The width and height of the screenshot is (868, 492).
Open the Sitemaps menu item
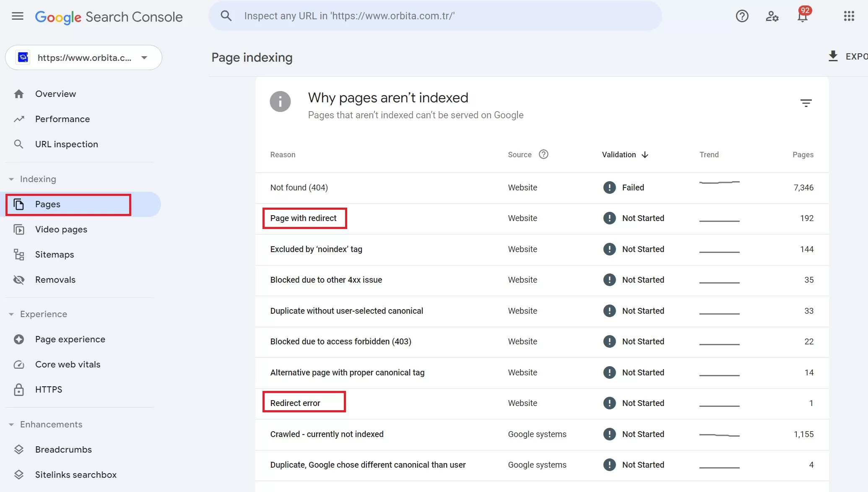[81, 255]
